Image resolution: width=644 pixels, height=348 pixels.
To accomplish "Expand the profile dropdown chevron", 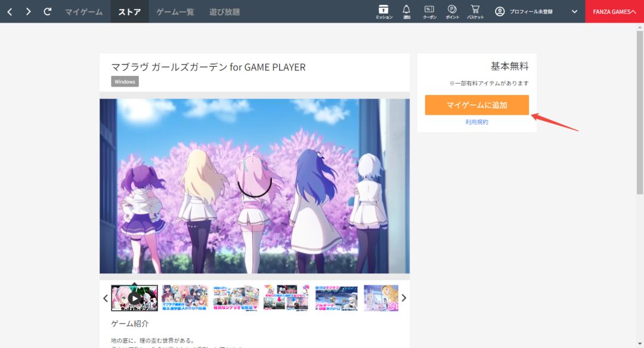I will pyautogui.click(x=574, y=11).
